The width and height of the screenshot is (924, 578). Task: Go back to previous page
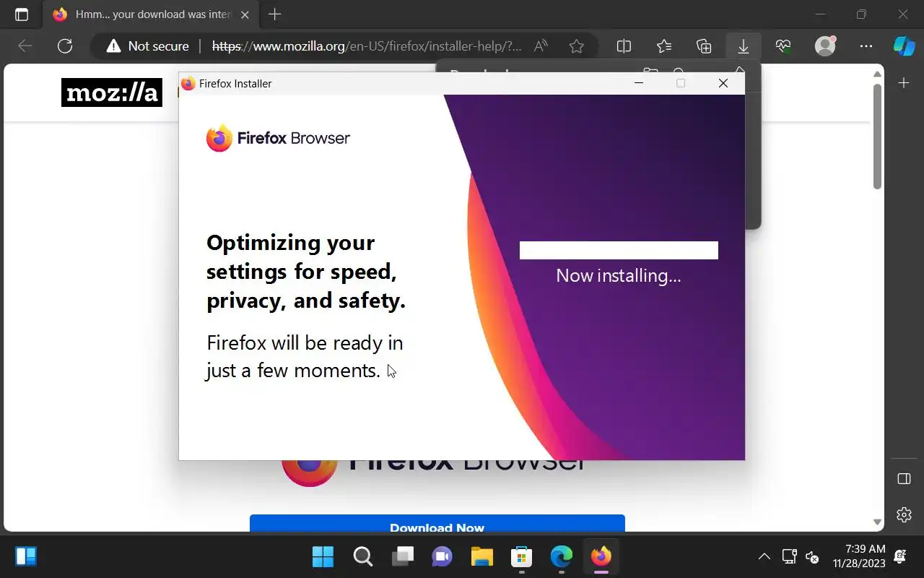[x=25, y=46]
